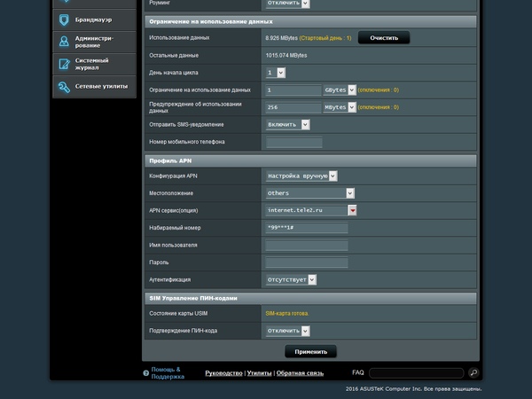
Task: Click the Ограничение на использование данных header
Action: click(310, 21)
